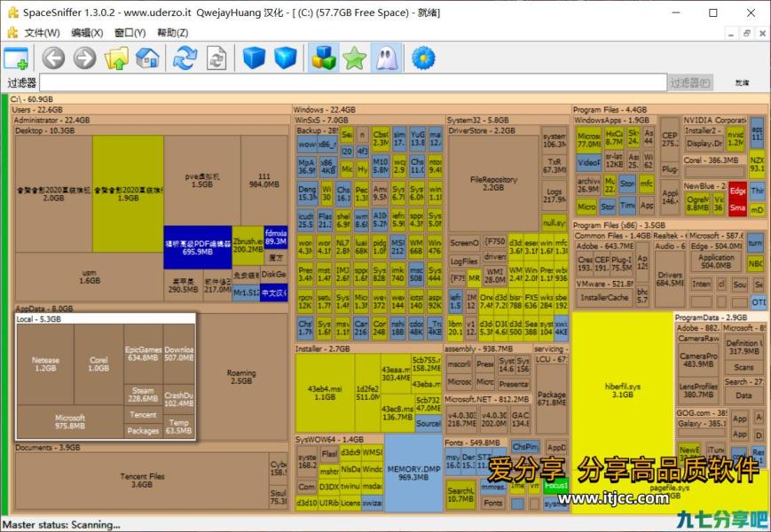This screenshot has width=771, height=532.
Task: Toggle the colored blocks file classes icon
Action: coord(323,58)
